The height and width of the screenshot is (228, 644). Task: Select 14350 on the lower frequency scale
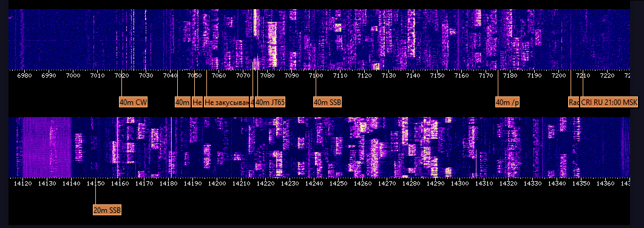tap(581, 184)
